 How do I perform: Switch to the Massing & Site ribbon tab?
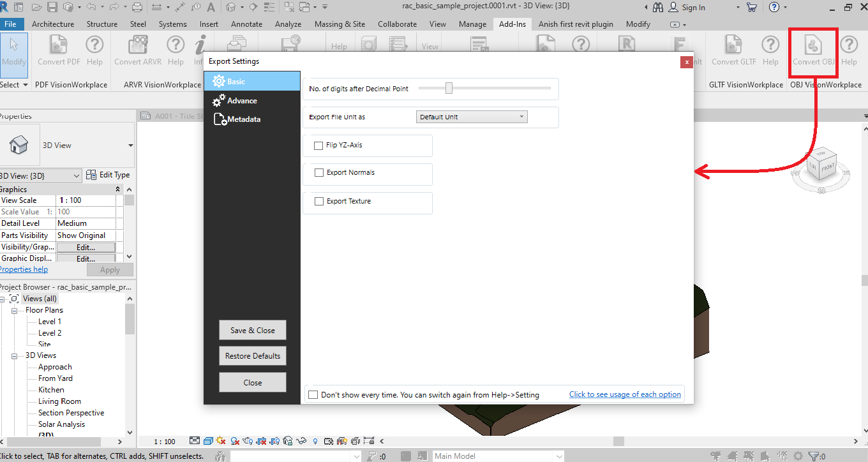340,24
